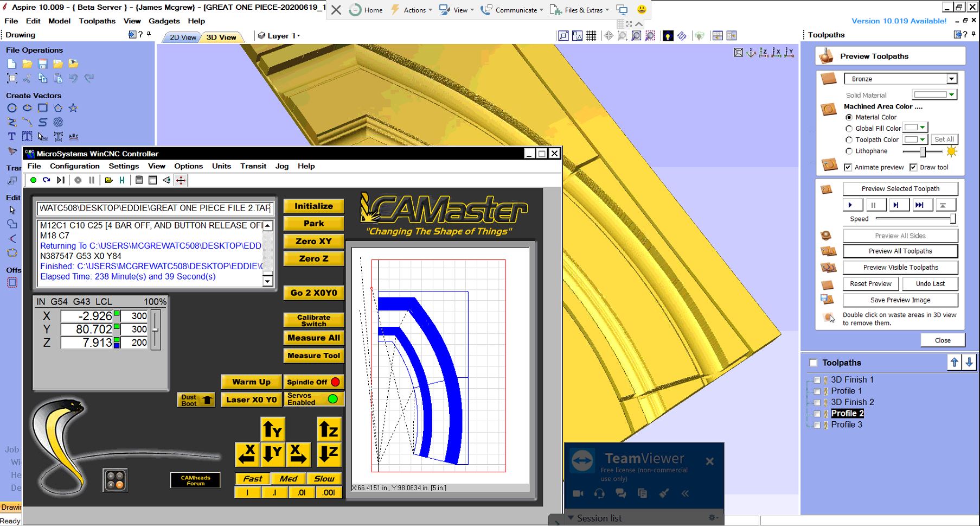The height and width of the screenshot is (526, 980).
Task: Toggle Animate preview checkbox
Action: click(848, 167)
